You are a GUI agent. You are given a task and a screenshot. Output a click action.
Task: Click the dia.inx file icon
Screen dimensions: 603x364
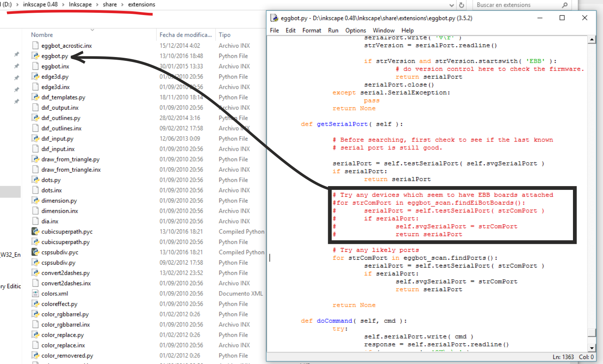35,221
